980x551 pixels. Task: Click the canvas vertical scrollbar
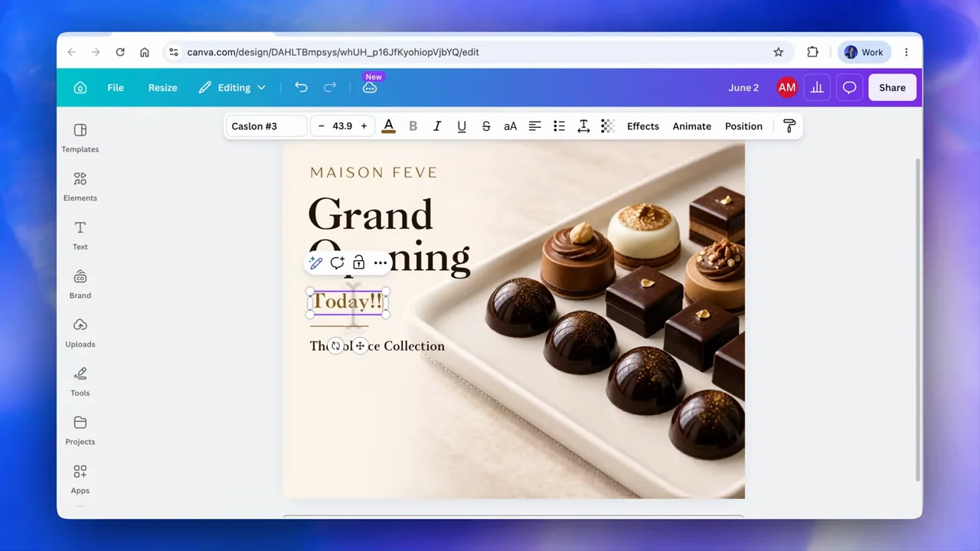(x=918, y=320)
